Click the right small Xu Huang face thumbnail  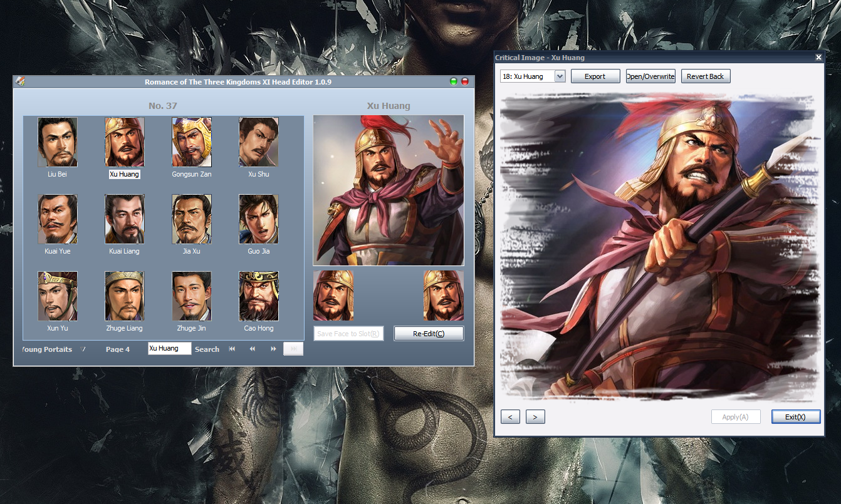tap(444, 296)
